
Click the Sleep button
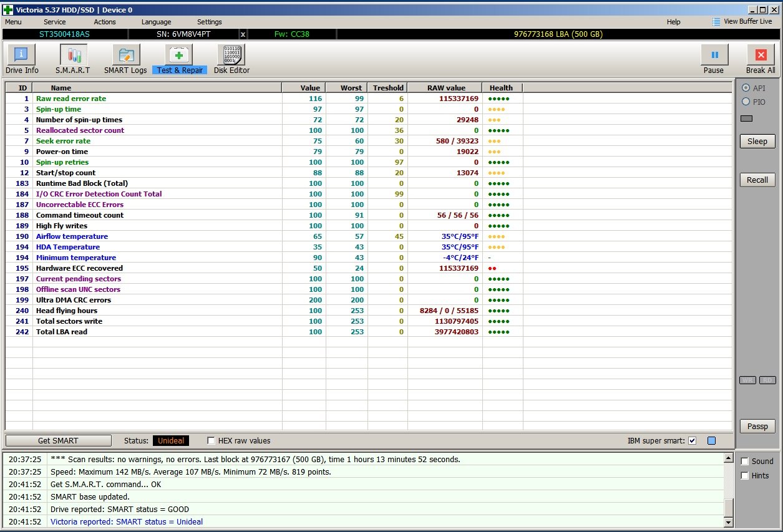[x=757, y=142]
